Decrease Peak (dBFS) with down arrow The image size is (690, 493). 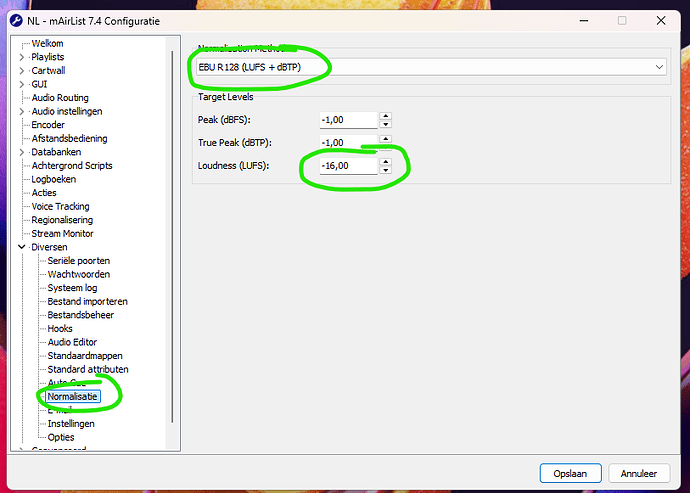[x=385, y=124]
